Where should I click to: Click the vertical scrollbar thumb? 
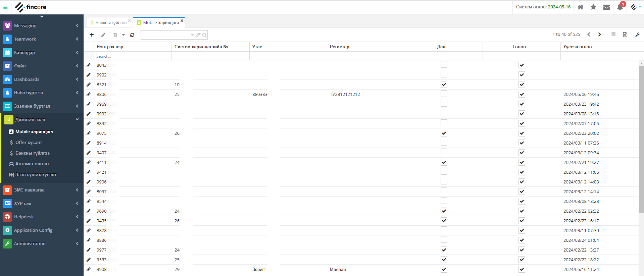click(x=641, y=139)
